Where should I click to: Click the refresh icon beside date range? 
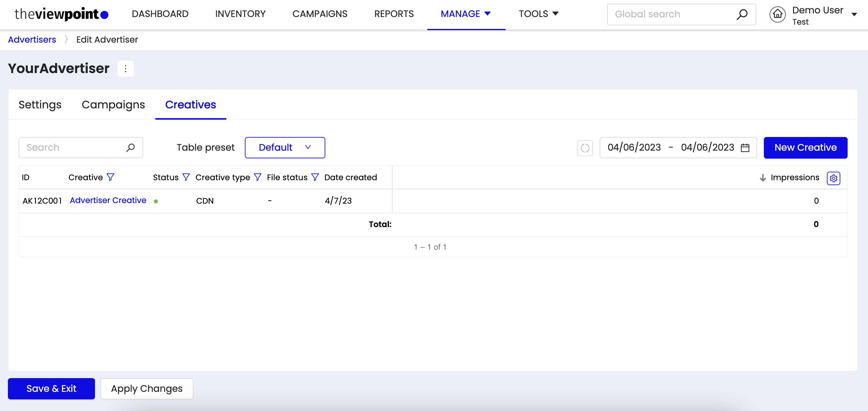tap(585, 148)
